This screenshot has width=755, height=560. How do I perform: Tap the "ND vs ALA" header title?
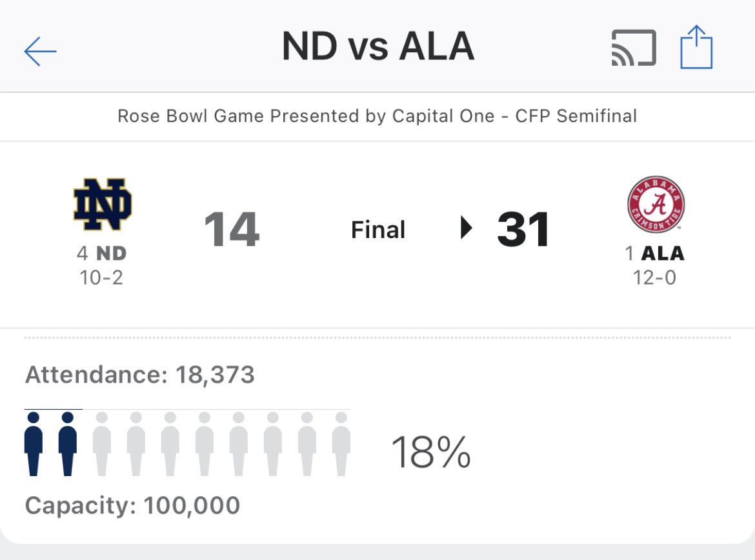click(377, 47)
